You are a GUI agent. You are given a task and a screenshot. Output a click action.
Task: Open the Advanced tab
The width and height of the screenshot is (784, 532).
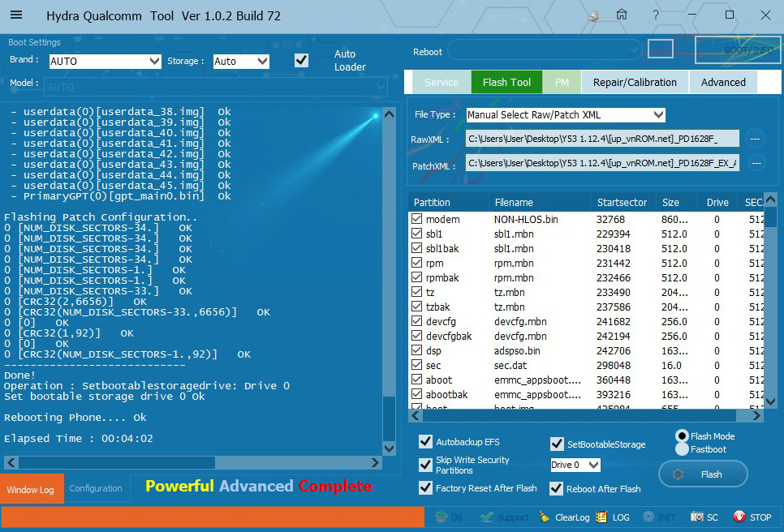(x=723, y=83)
